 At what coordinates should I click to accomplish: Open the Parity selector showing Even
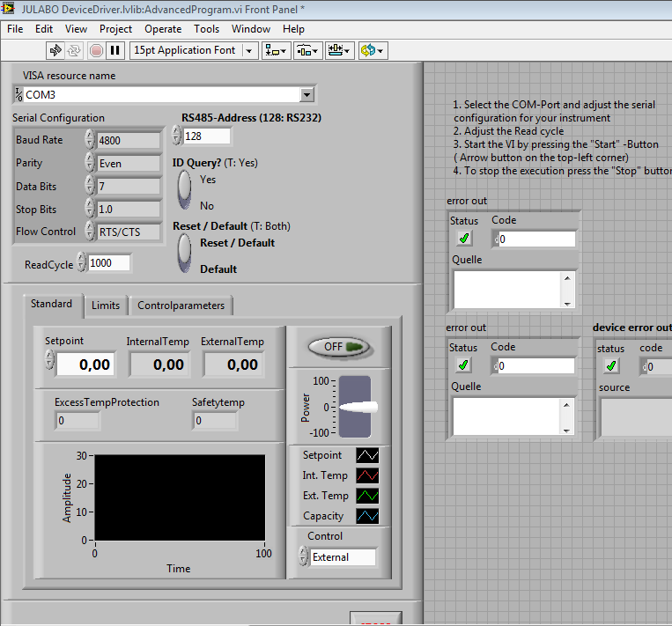click(x=128, y=163)
